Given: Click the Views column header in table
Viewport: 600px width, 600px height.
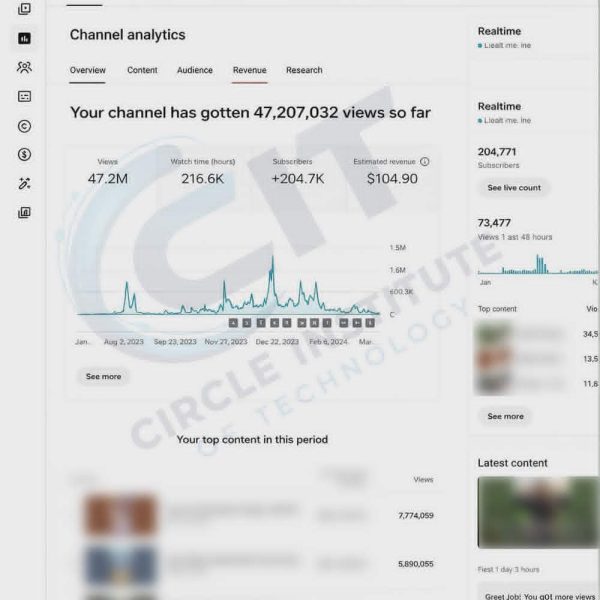Looking at the screenshot, I should coord(423,479).
